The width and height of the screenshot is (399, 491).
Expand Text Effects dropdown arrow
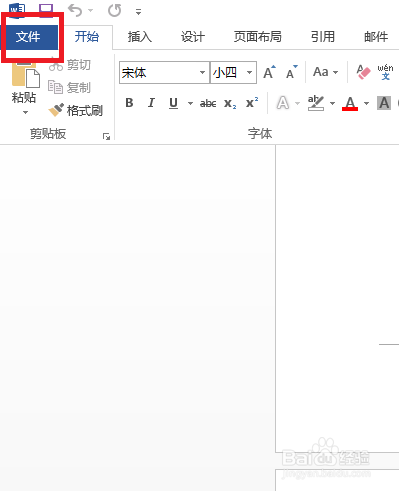298,103
